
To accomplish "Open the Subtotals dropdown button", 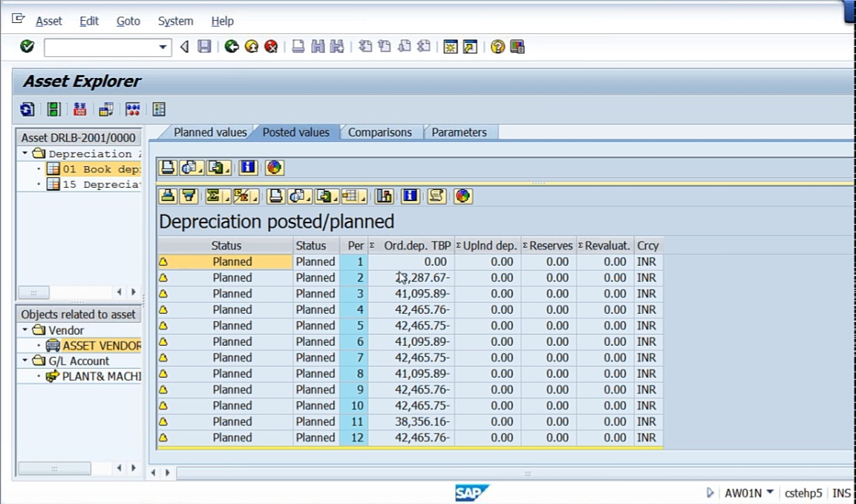I will [x=246, y=196].
